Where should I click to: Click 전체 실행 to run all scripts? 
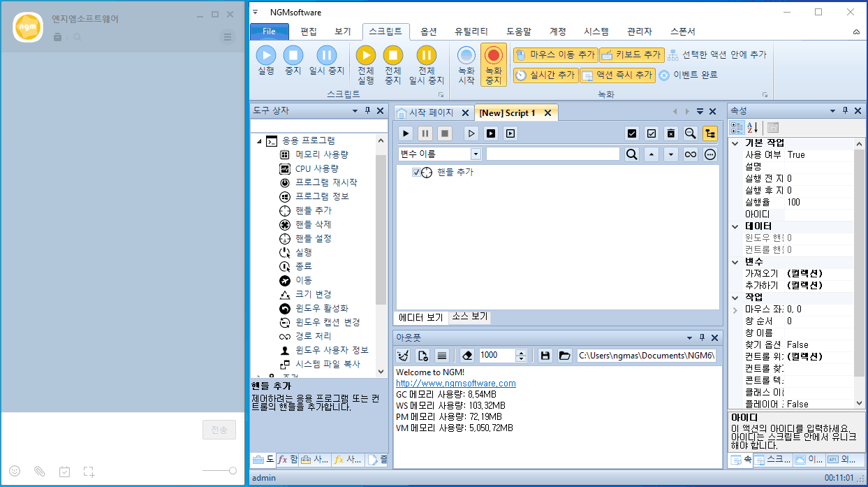coord(366,65)
